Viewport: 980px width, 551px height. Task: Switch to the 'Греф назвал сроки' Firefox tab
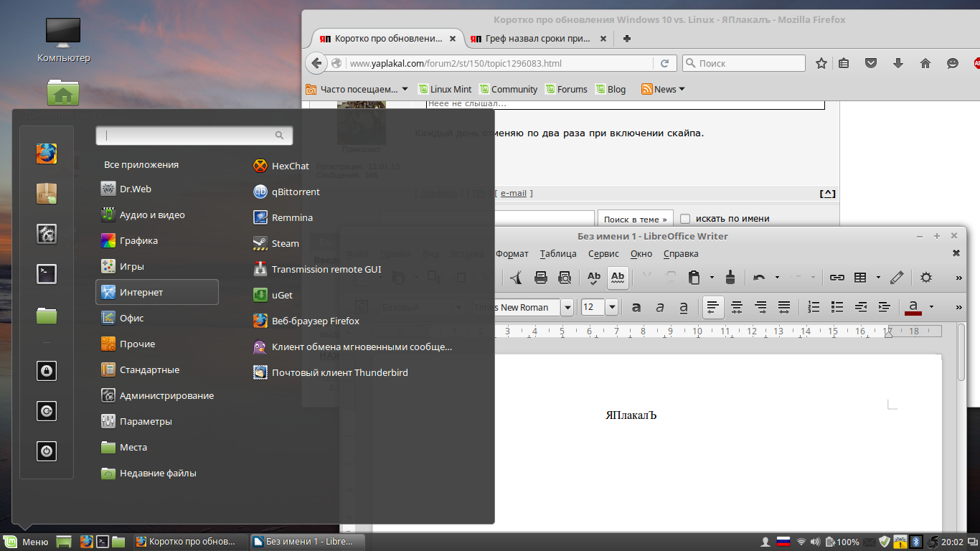(538, 39)
